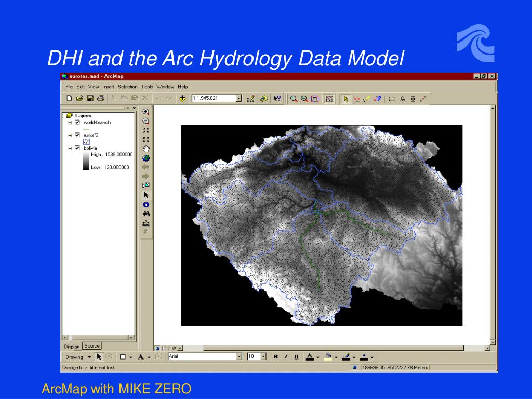Open the Editor toolbar icon next to the scale box

click(251, 98)
